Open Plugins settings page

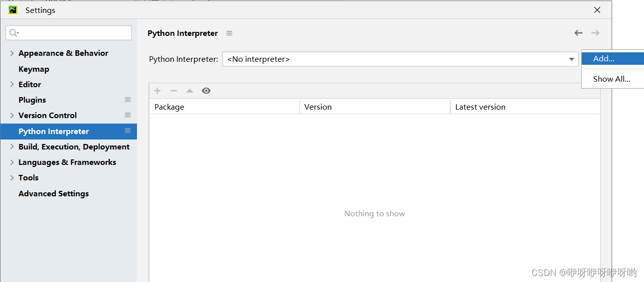click(32, 100)
